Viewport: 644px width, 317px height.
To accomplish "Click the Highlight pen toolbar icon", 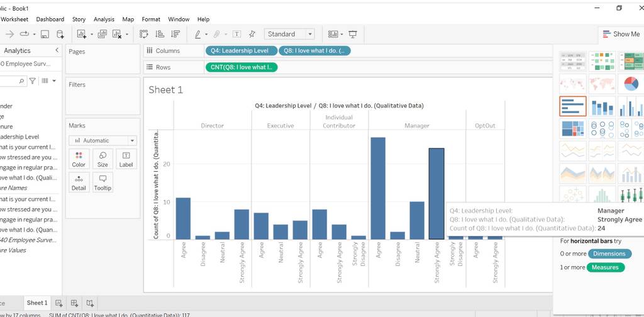I will (x=197, y=34).
